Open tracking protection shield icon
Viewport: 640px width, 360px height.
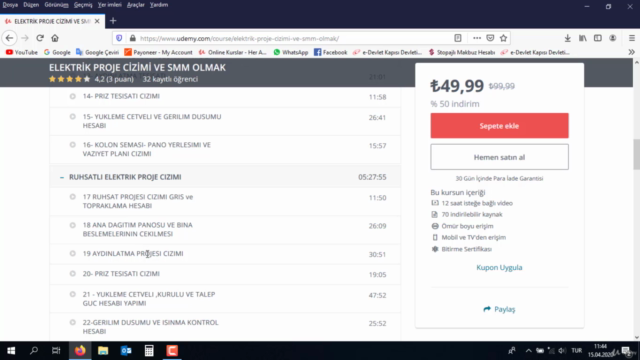[x=119, y=38]
